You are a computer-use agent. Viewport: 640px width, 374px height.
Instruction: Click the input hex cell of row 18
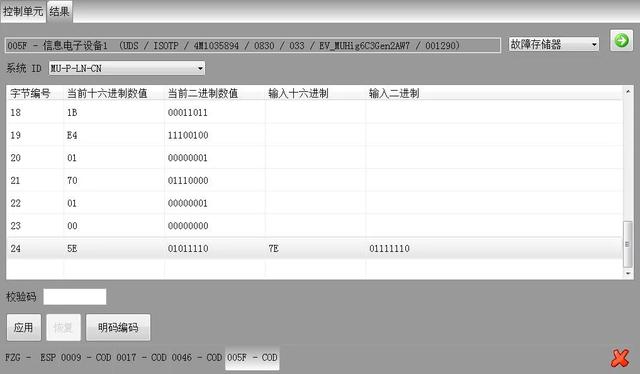[x=316, y=112]
